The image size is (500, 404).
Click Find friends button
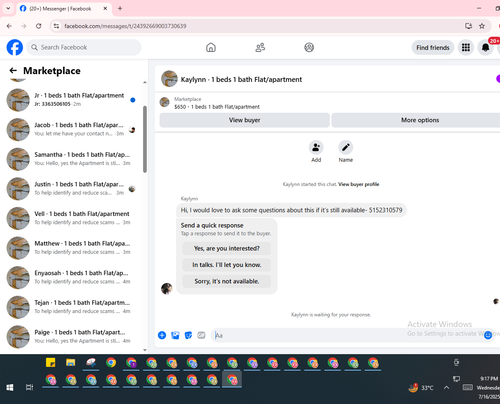click(433, 48)
